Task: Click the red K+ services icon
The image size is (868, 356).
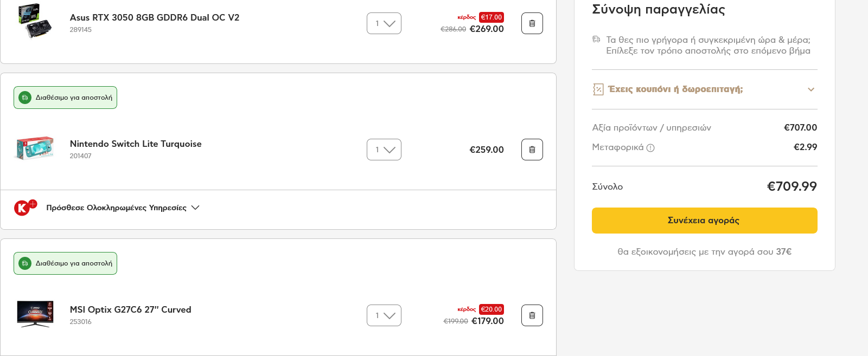Action: coord(25,207)
